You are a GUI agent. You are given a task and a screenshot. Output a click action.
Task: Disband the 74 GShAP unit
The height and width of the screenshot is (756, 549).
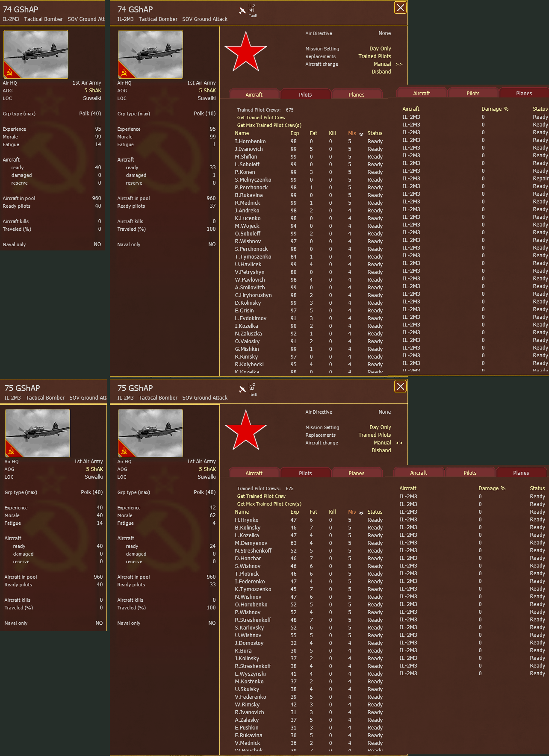(x=381, y=72)
